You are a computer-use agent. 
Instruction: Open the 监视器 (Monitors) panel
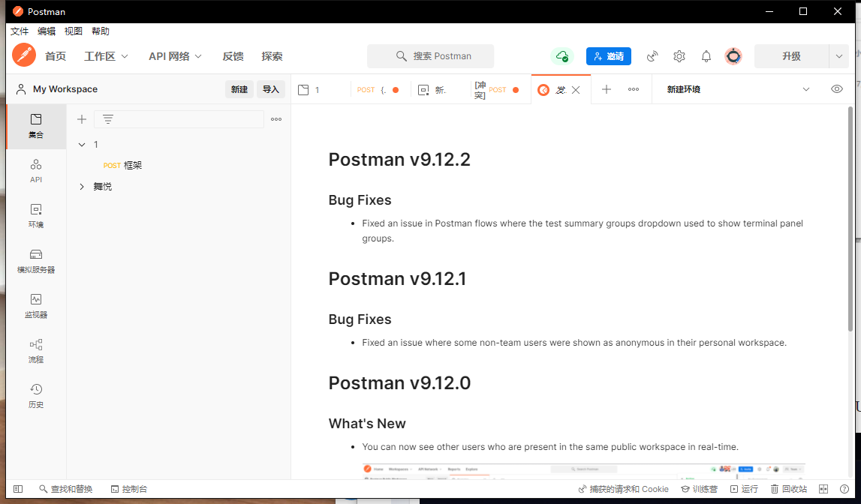[35, 307]
